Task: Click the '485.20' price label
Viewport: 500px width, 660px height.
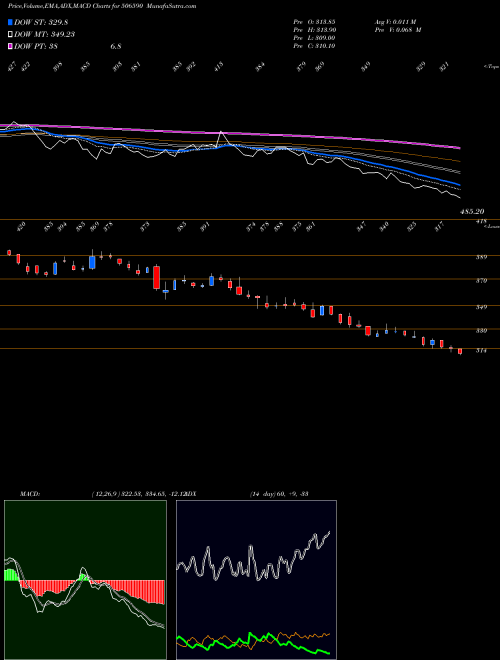Action: coord(472,212)
